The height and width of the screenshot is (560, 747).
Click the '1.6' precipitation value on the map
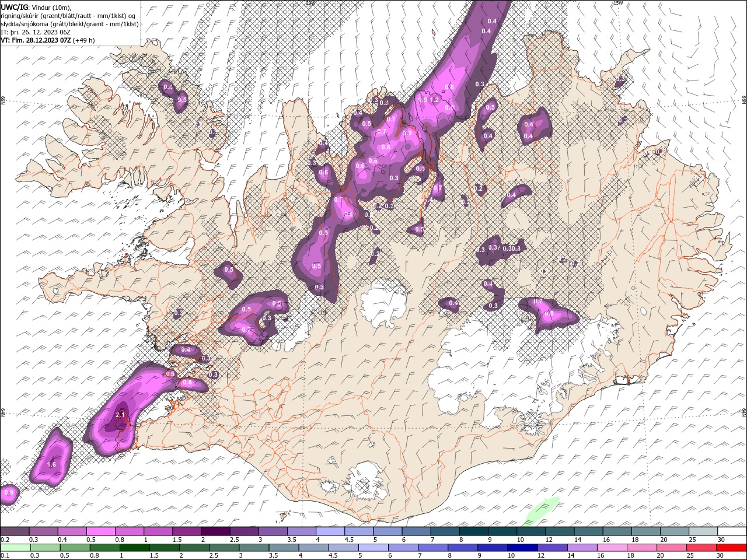(x=51, y=464)
